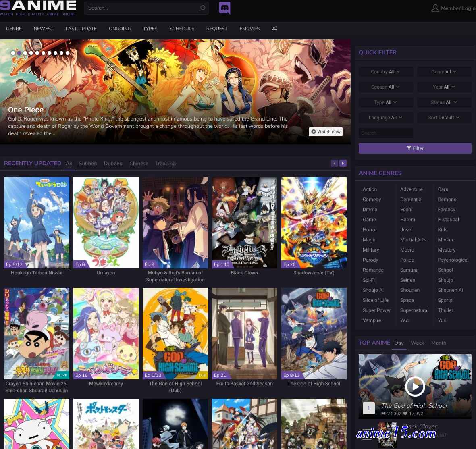Select the second carousel dot
This screenshot has width=476, height=449.
click(19, 53)
